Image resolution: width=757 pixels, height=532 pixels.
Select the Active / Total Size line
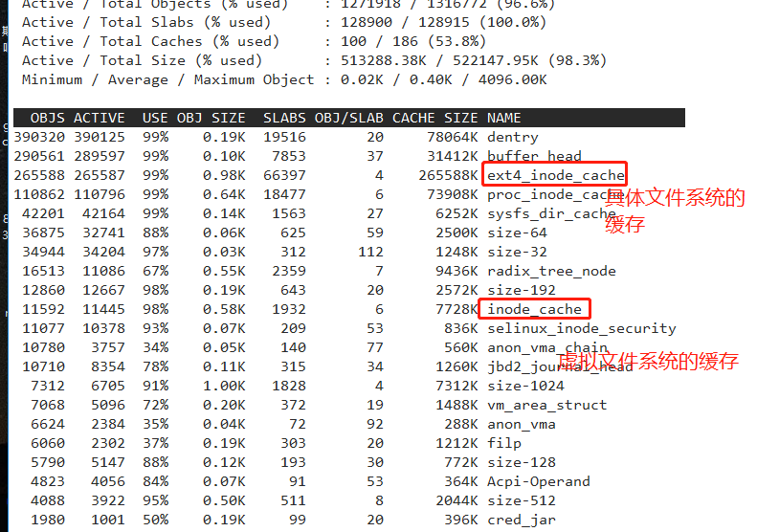(314, 60)
